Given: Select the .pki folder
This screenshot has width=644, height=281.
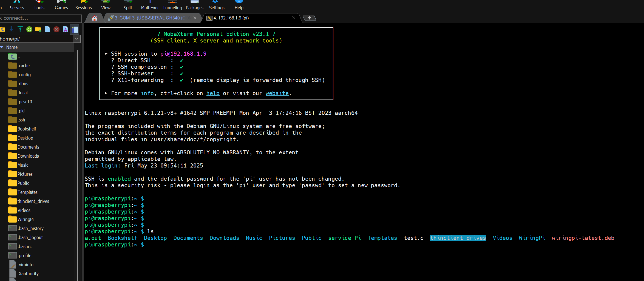Looking at the screenshot, I should [x=16, y=111].
